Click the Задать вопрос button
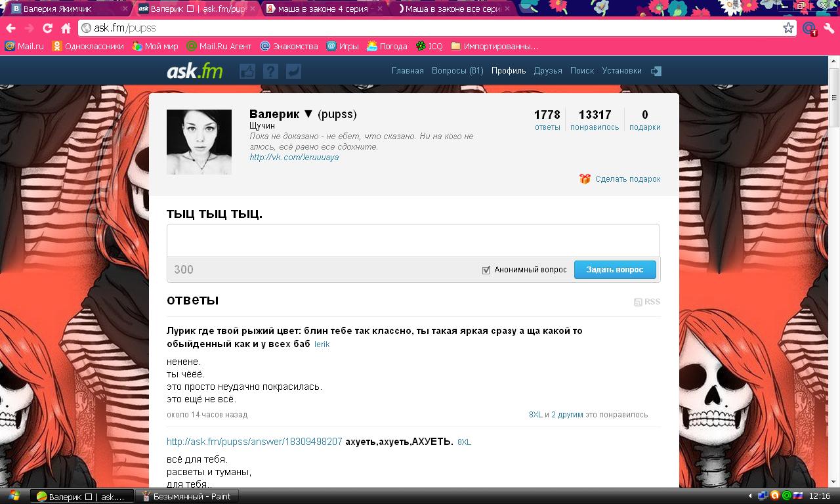Image resolution: width=840 pixels, height=504 pixels. click(615, 270)
